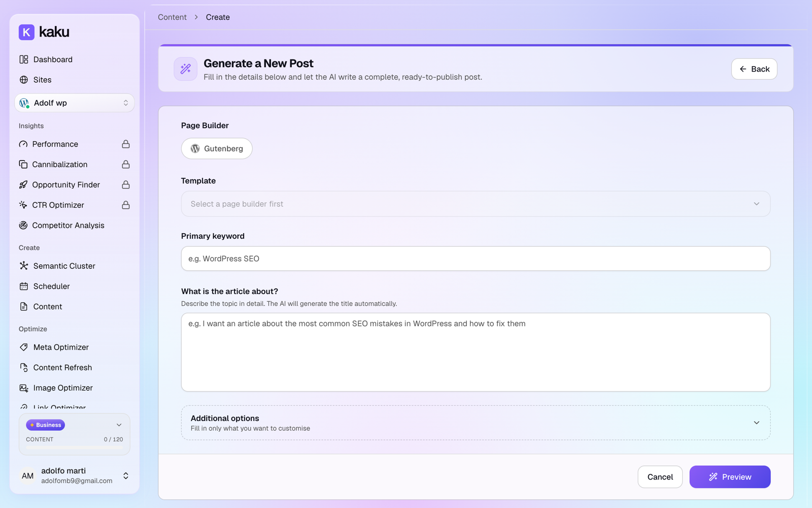Expand the Business plan usage card
Screen dimensions: 812x508
coord(119,425)
